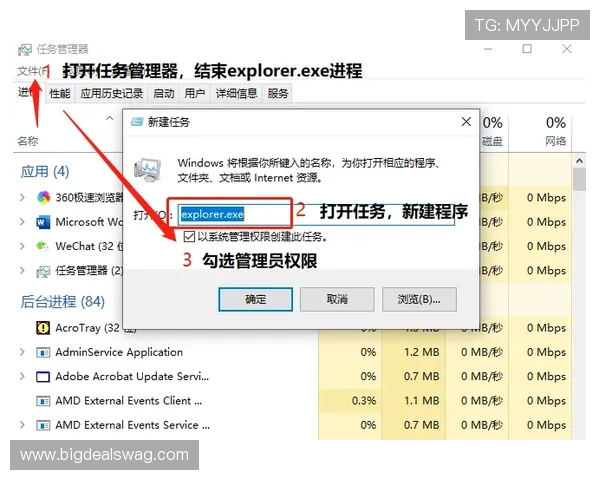Open the 服务 tab
This screenshot has height=480, width=600.
(278, 93)
